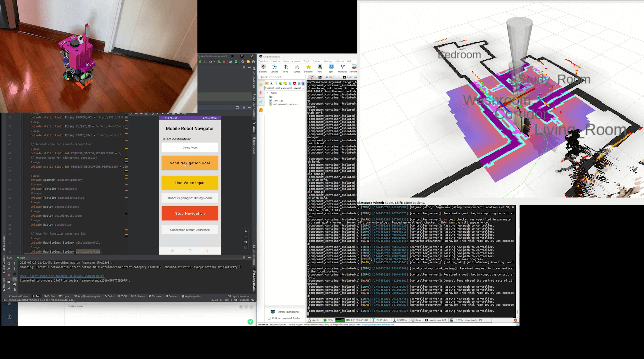644x359 pixels.
Task: Enable Follow terminal folder checkbox
Action: (x=269, y=318)
